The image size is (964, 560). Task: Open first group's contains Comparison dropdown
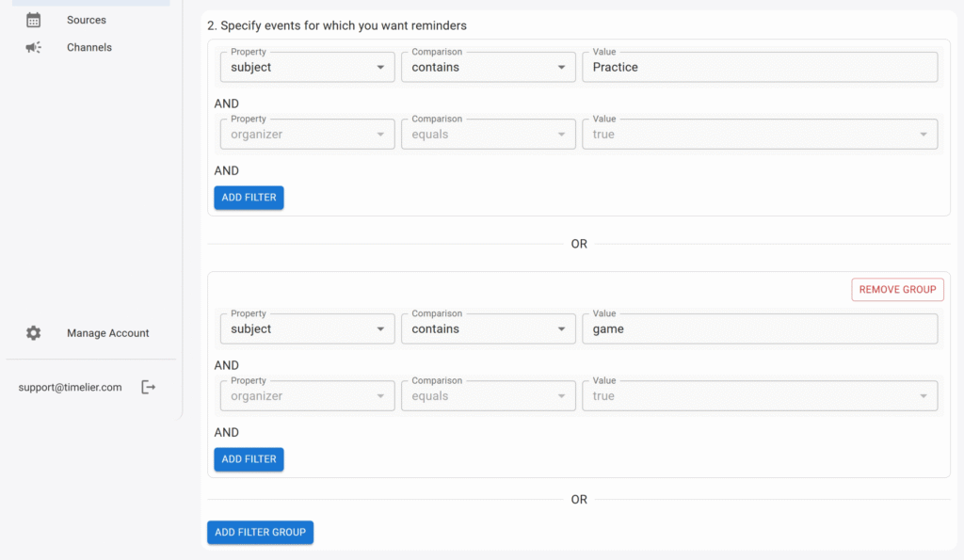(488, 67)
